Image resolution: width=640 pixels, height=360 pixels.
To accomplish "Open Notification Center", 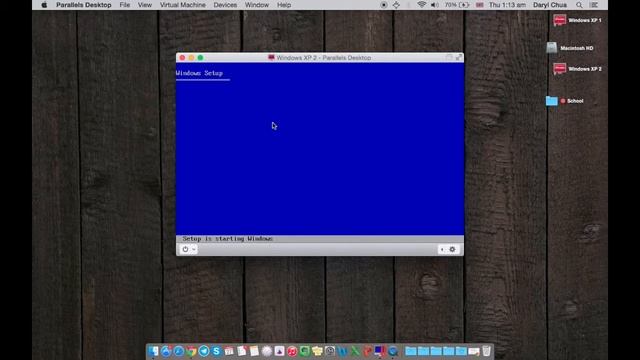I will [594, 5].
